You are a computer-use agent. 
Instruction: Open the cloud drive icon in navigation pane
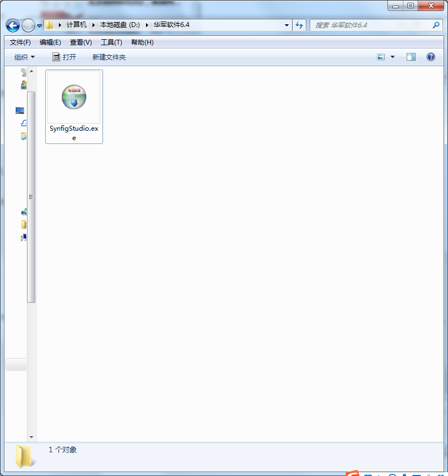pos(24,123)
